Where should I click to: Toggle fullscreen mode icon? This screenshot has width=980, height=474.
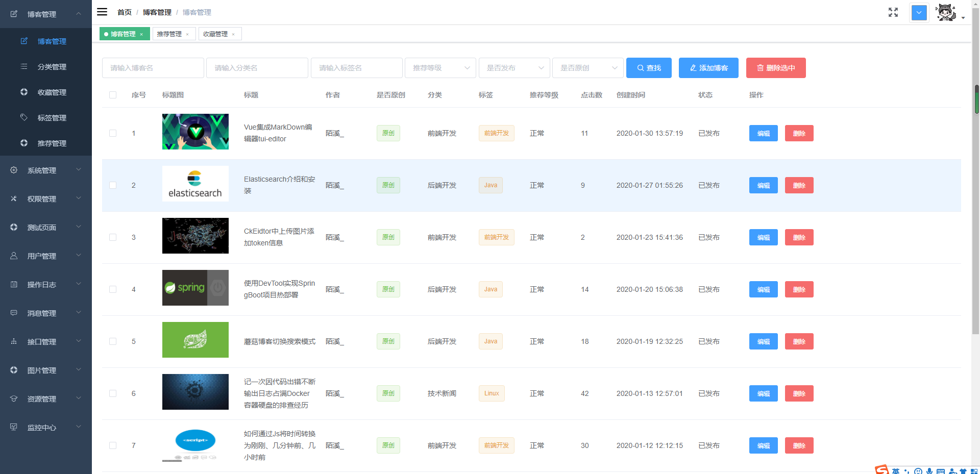[893, 12]
